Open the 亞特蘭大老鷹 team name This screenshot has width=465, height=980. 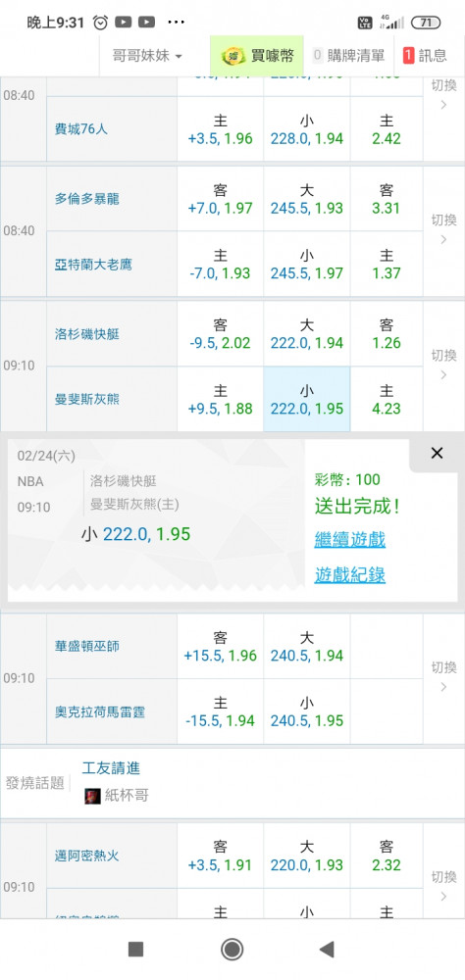[x=93, y=265]
